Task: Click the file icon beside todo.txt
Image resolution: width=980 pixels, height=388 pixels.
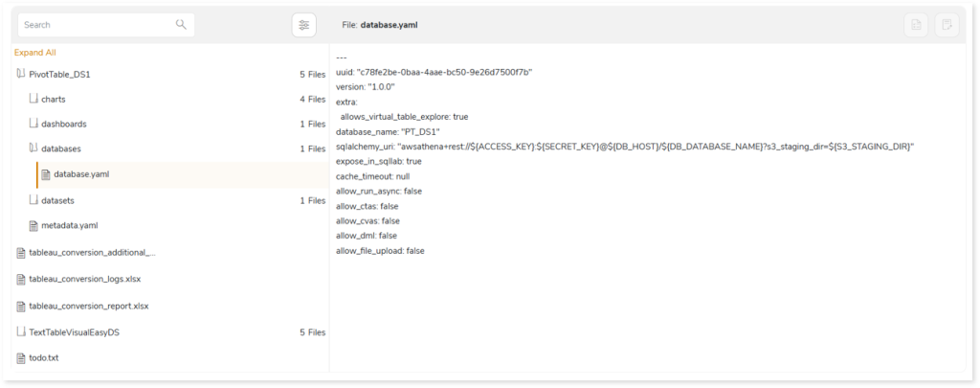Action: (x=21, y=358)
